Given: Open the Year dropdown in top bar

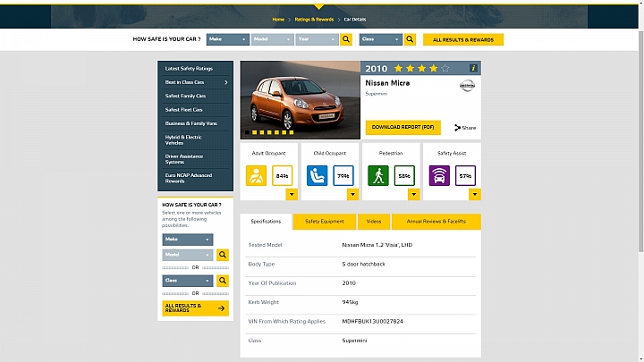Looking at the screenshot, I should tap(317, 39).
